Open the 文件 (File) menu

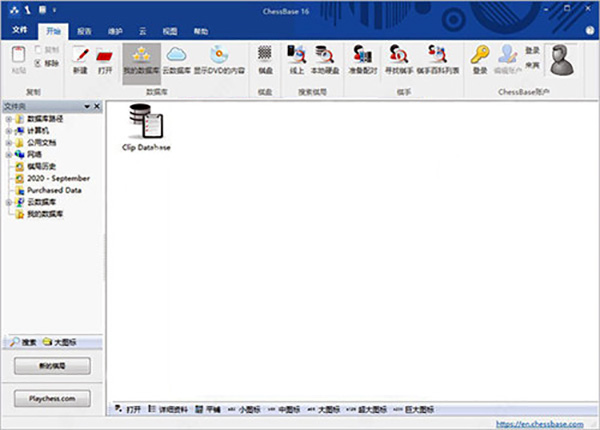click(x=19, y=30)
